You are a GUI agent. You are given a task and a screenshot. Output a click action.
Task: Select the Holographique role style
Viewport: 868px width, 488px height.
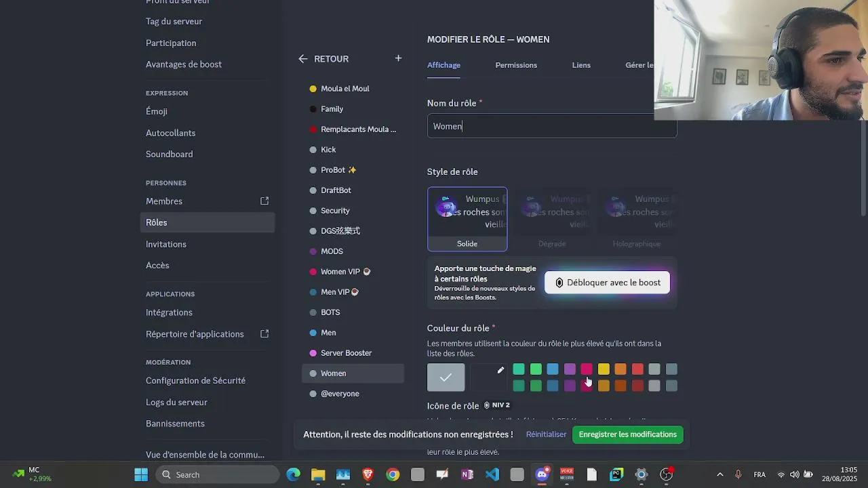pos(636,219)
